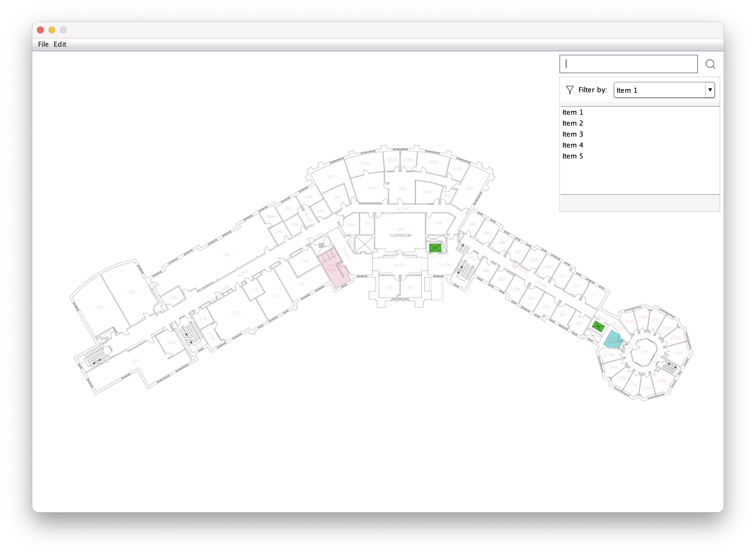The image size is (756, 555).
Task: Click the yellow minimize window button
Action: click(x=52, y=30)
